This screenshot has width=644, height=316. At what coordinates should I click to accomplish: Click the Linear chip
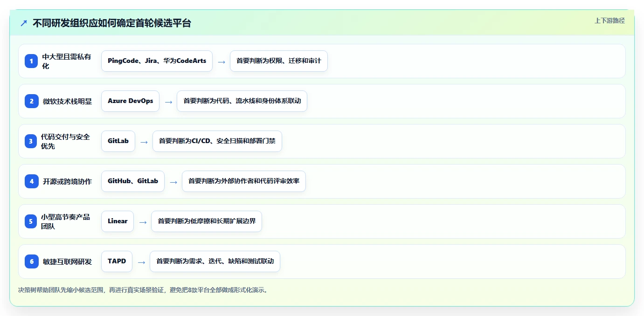pyautogui.click(x=118, y=221)
